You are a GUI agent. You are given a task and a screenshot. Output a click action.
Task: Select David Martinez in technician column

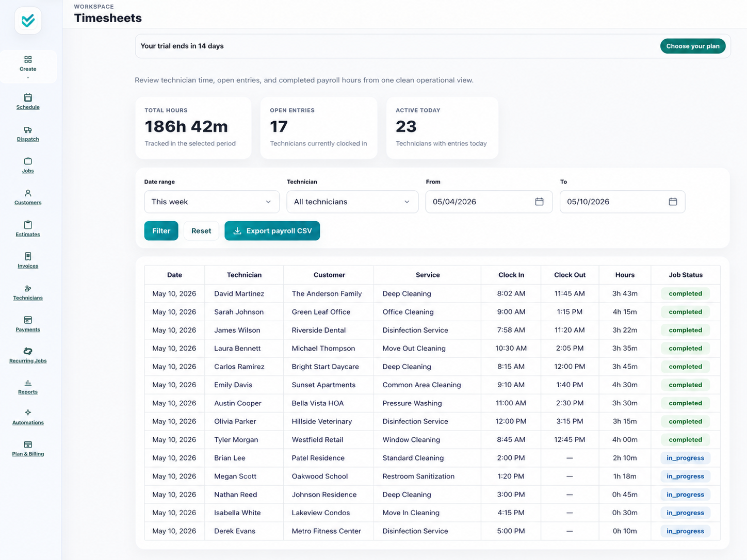click(239, 294)
